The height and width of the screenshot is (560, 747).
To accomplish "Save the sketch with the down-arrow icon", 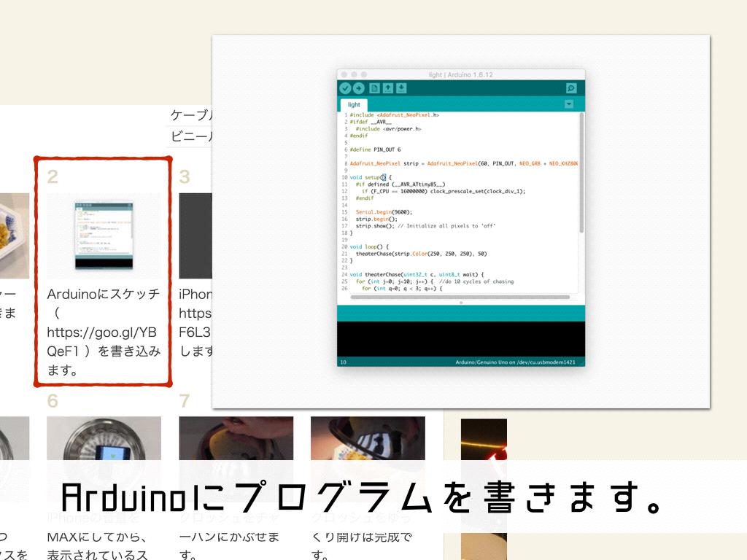I will (x=401, y=88).
